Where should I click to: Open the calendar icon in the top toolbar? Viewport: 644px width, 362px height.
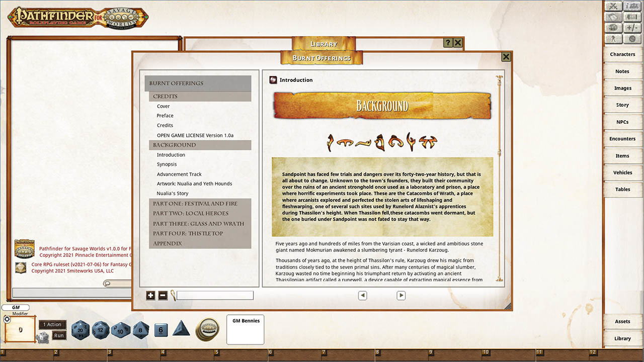613,17
